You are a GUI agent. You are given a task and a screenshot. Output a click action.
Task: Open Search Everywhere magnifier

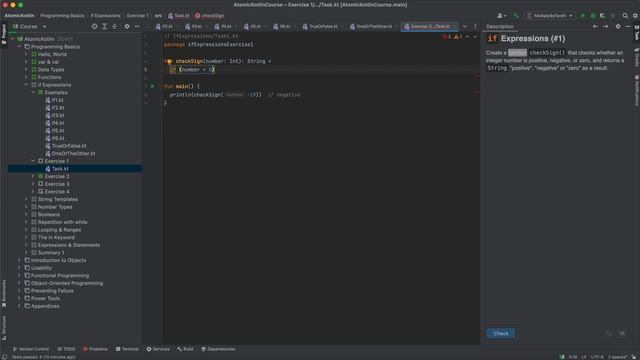point(625,16)
